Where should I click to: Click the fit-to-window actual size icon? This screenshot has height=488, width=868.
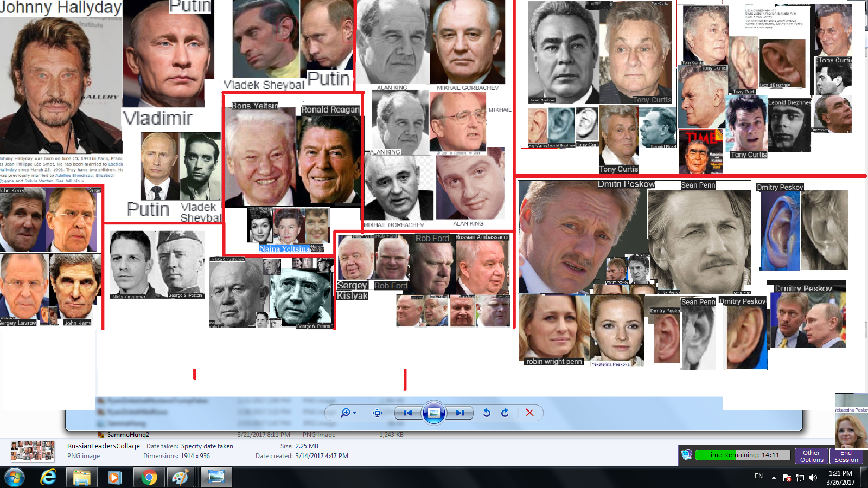pos(378,413)
